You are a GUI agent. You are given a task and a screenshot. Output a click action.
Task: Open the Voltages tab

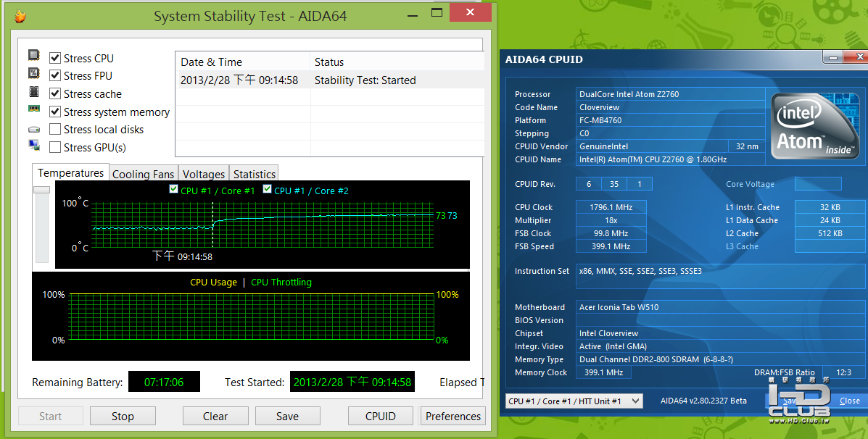[203, 174]
